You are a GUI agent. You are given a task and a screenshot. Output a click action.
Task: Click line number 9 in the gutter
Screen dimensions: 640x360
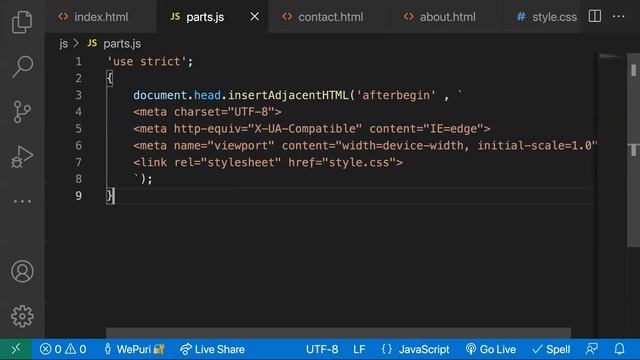click(x=78, y=196)
